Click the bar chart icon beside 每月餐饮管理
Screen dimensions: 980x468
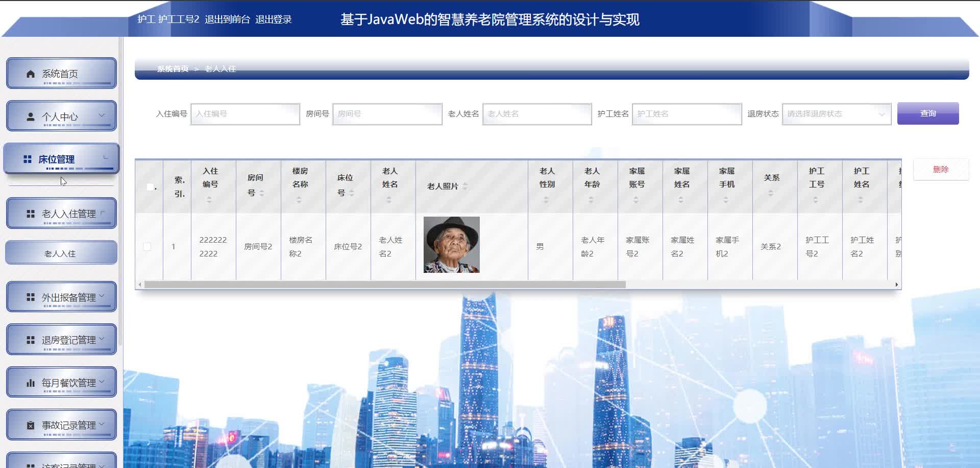click(31, 383)
